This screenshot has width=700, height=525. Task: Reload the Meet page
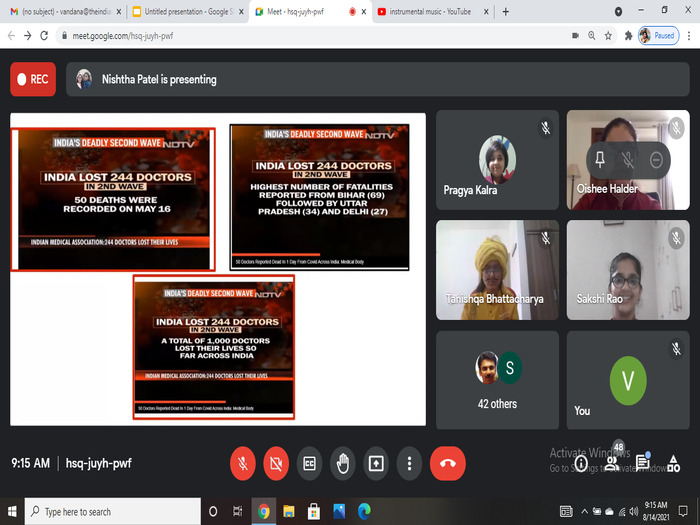click(44, 36)
